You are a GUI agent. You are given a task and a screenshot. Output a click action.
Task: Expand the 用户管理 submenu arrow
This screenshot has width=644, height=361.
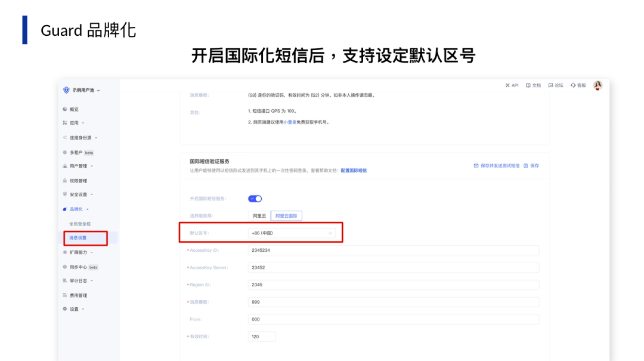click(x=92, y=166)
